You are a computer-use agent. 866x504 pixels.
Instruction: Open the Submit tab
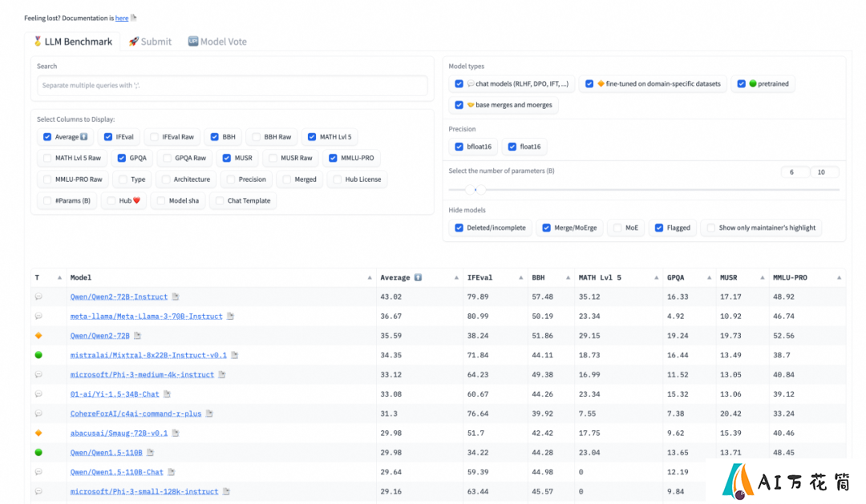150,42
